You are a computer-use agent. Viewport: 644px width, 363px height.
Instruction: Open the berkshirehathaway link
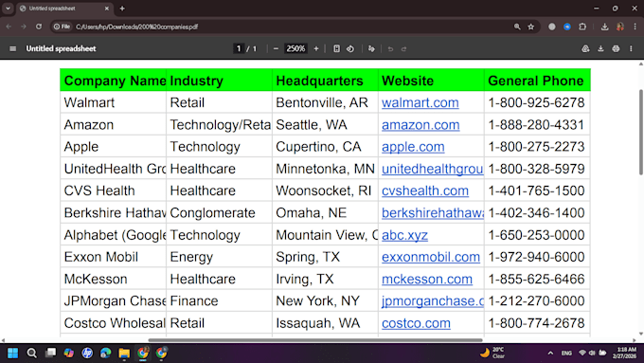(433, 213)
